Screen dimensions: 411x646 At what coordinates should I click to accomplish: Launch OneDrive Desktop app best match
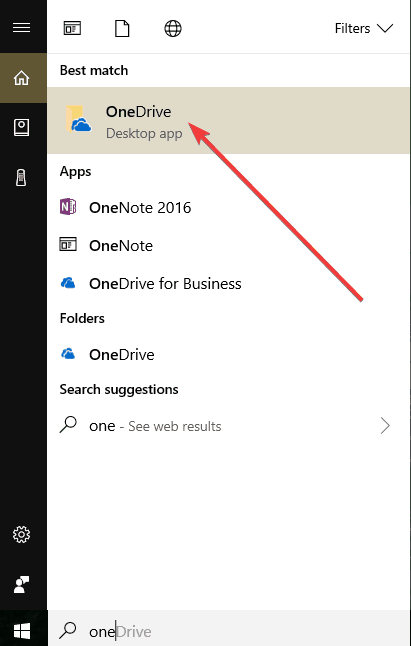[229, 120]
